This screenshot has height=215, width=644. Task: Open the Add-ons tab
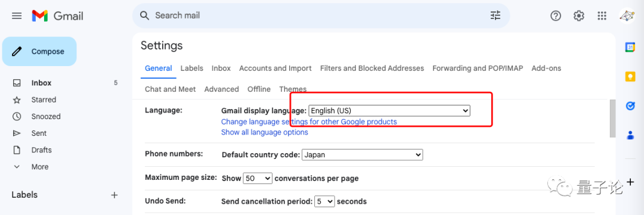tap(546, 68)
